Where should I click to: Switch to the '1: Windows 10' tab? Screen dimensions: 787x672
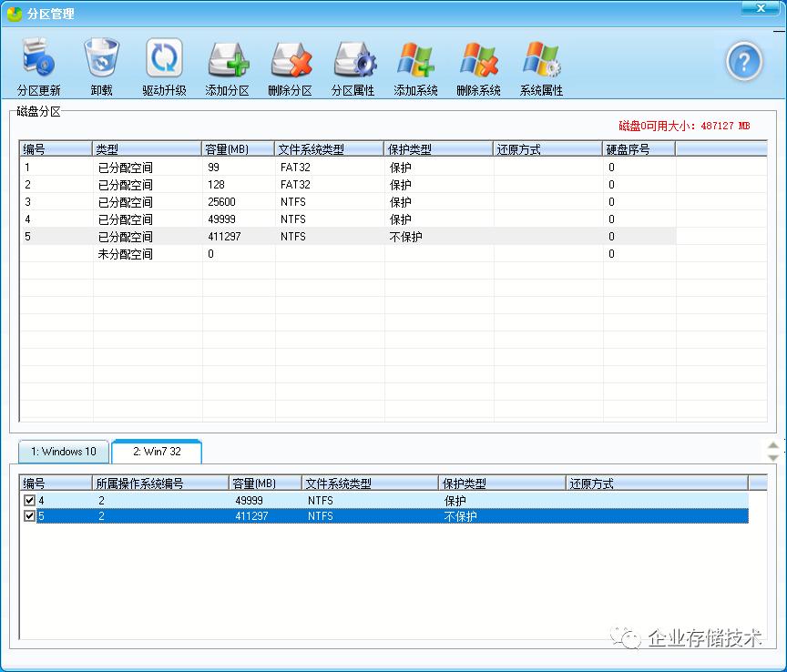click(62, 451)
